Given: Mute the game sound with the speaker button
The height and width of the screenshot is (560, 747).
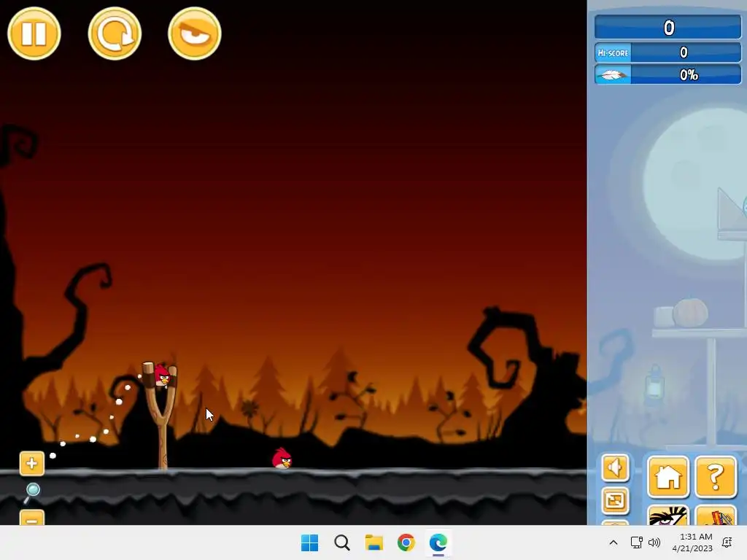Looking at the screenshot, I should 615,467.
